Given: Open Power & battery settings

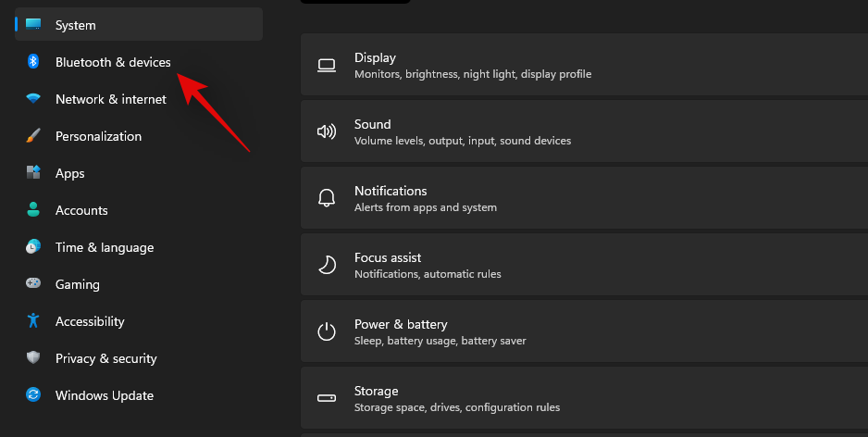Looking at the screenshot, I should (583, 331).
